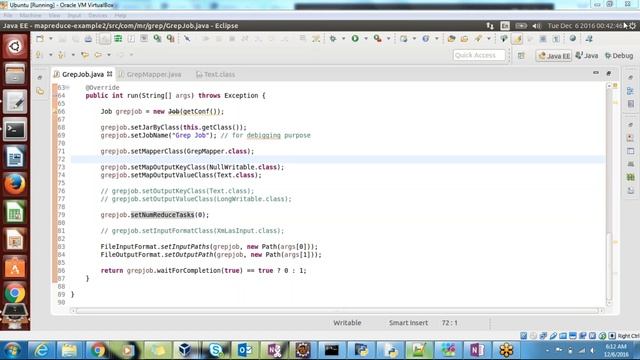Maximize the editor pane
Screen dimensions: 640x360
point(609,73)
